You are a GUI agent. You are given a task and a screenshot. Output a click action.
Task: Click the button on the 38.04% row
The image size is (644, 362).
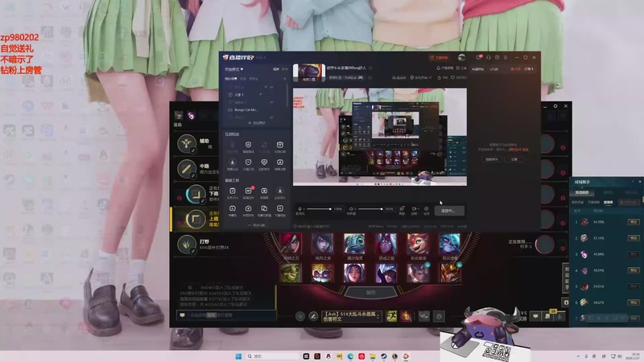click(634, 270)
